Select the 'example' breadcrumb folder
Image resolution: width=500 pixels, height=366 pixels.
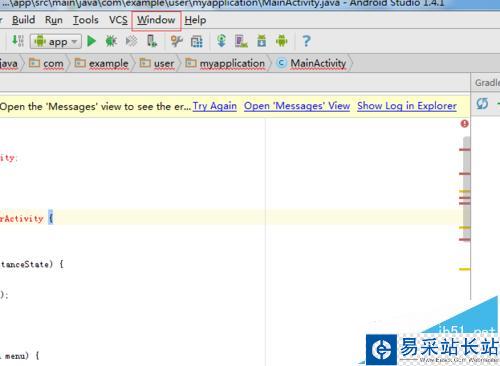pos(101,63)
